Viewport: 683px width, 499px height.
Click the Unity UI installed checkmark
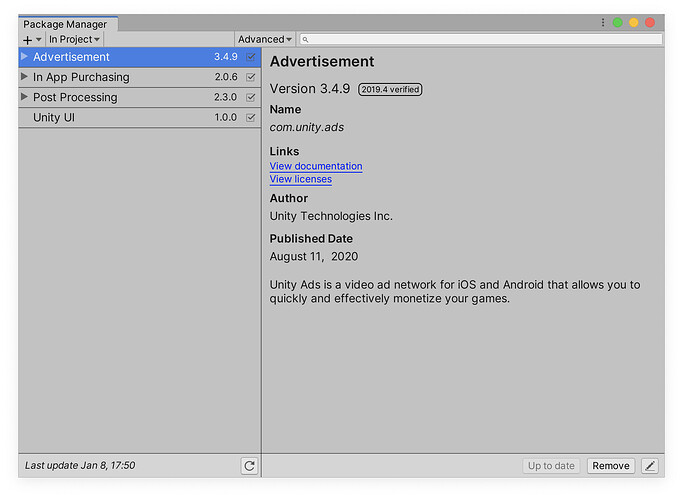pos(251,118)
